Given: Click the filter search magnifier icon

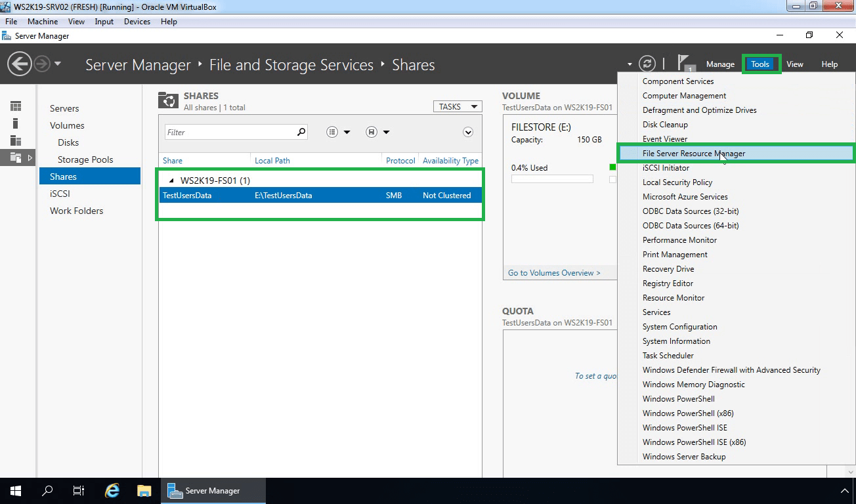Looking at the screenshot, I should pos(301,131).
